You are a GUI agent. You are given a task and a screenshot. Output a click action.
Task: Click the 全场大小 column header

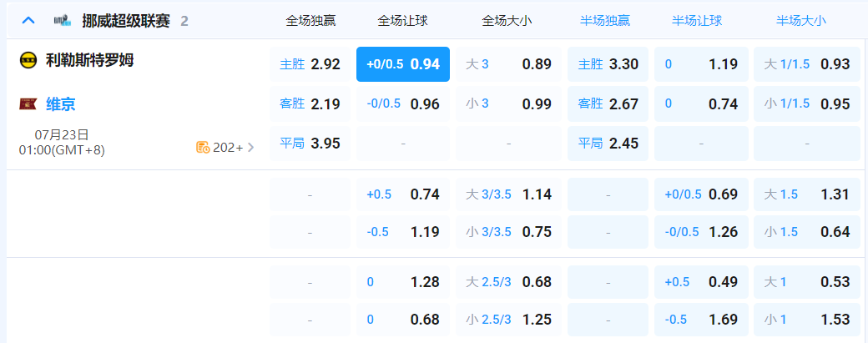coord(507,21)
